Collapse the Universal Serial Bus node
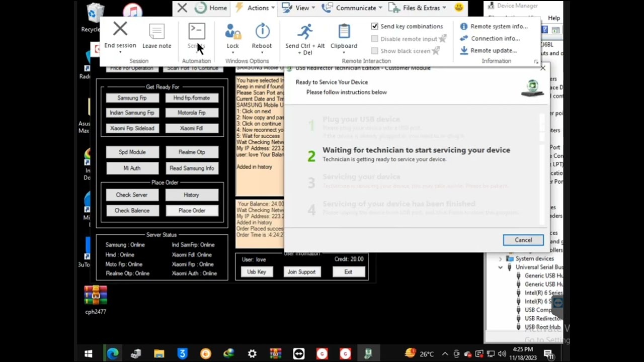The height and width of the screenshot is (362, 644). pos(501,267)
